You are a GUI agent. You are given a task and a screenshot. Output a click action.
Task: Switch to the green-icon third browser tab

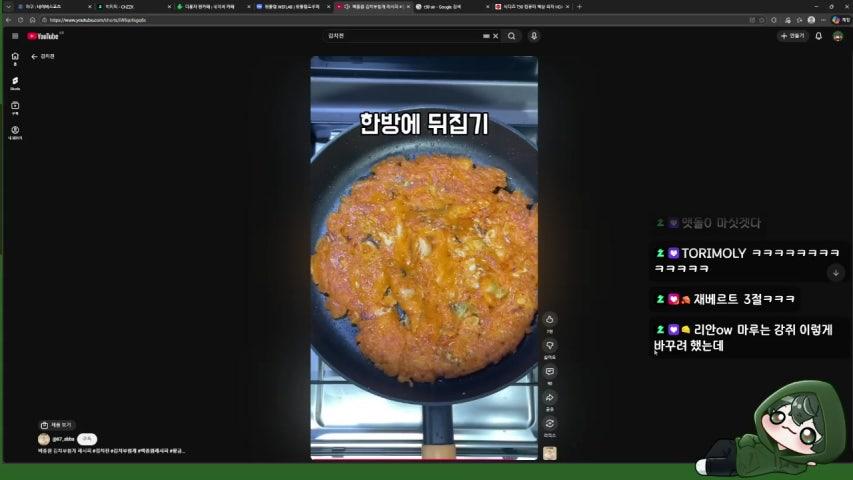(212, 7)
